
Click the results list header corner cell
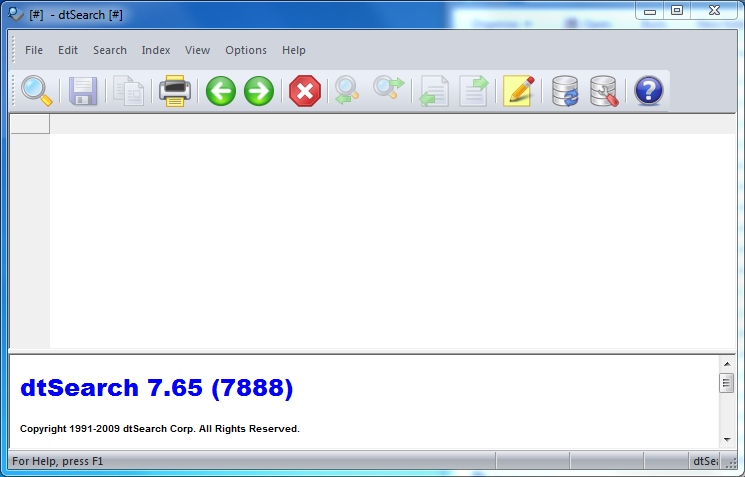[x=30, y=124]
